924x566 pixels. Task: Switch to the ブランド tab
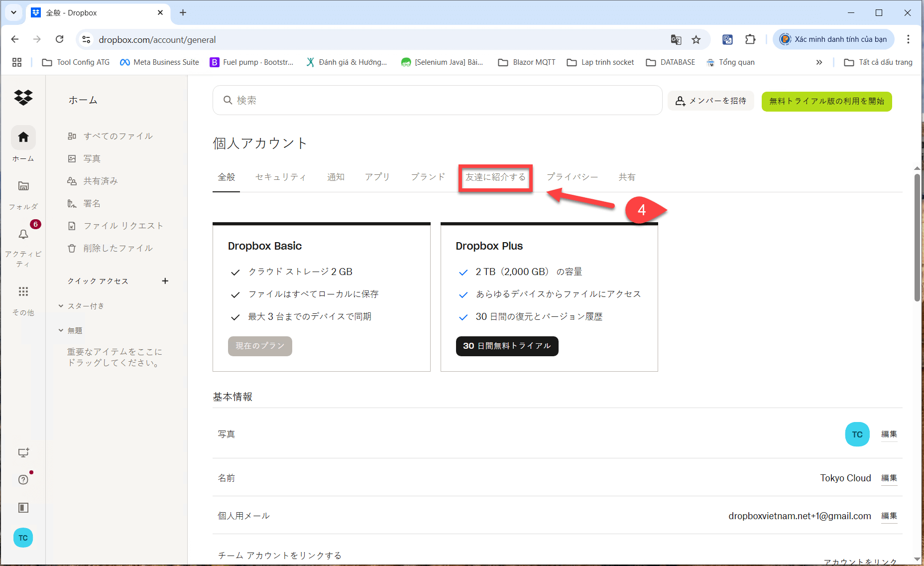[428, 177]
